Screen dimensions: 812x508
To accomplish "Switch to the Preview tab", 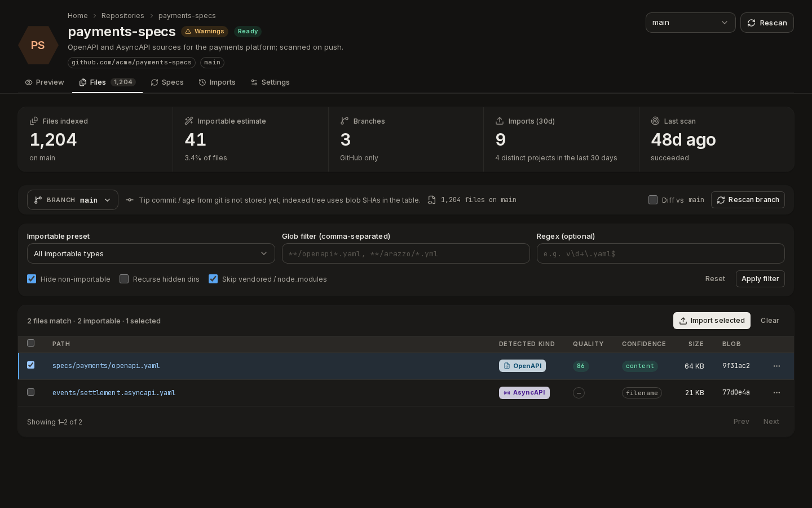I will [45, 82].
